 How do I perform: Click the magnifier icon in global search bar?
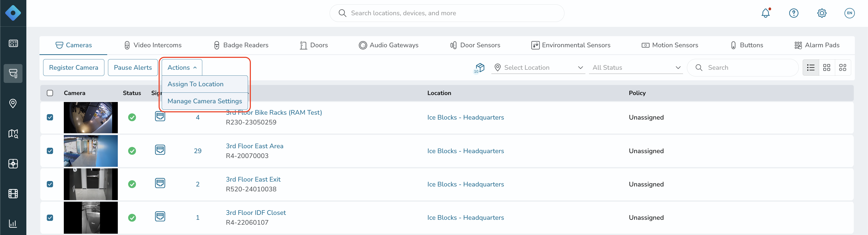(x=342, y=13)
